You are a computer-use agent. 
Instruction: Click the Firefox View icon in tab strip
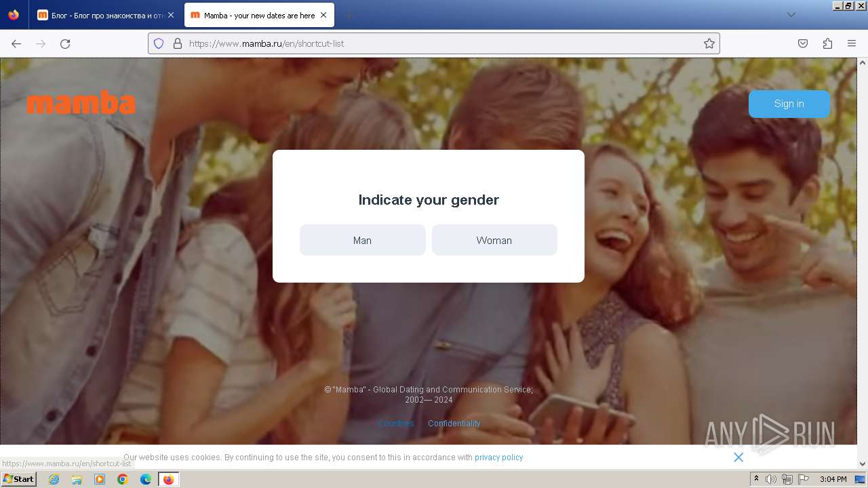click(x=14, y=15)
